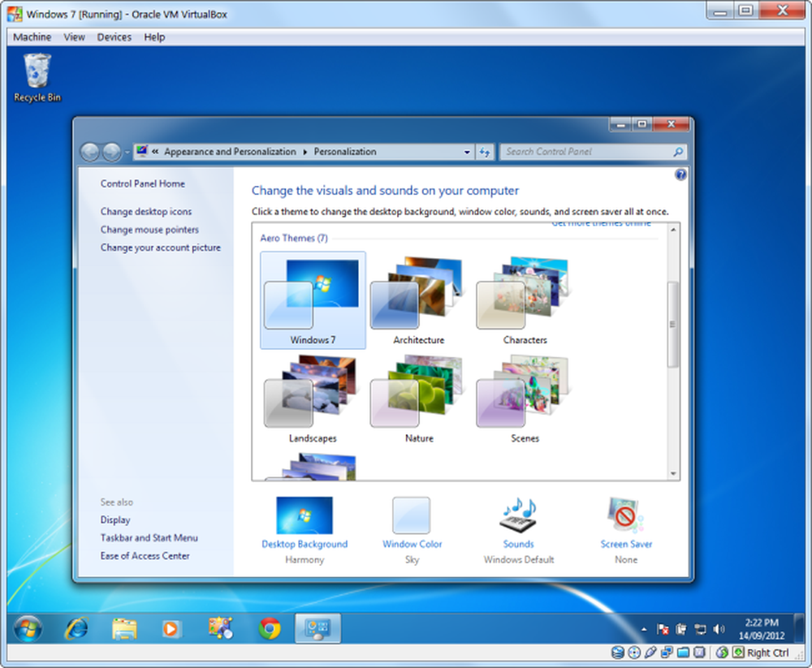Click VirtualBox optical disc status icon
Screen dimensions: 812x668
(x=634, y=653)
